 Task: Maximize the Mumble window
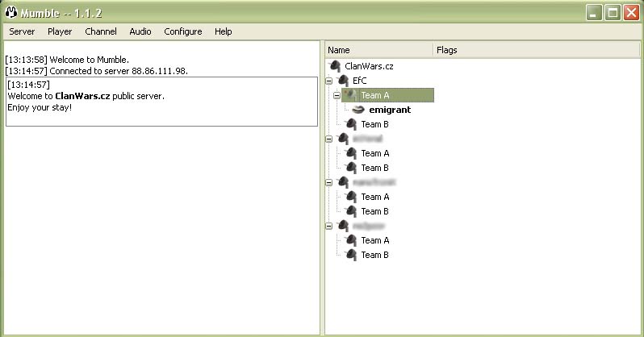(613, 13)
